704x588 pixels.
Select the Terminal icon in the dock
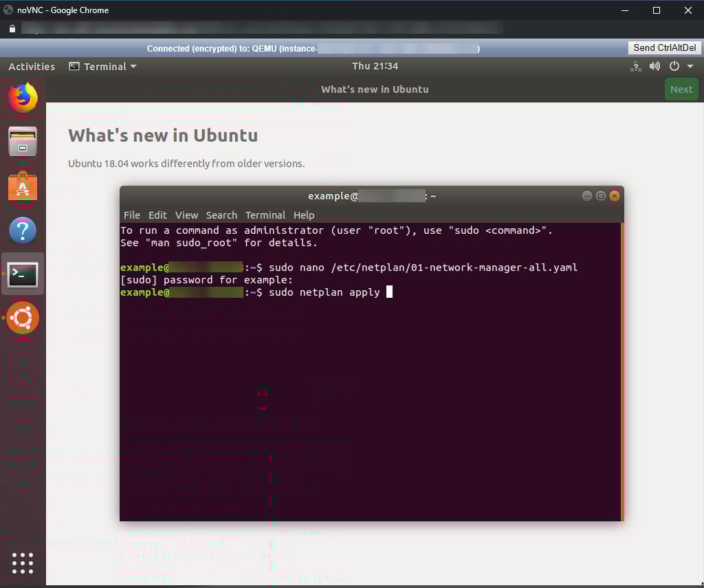[23, 274]
